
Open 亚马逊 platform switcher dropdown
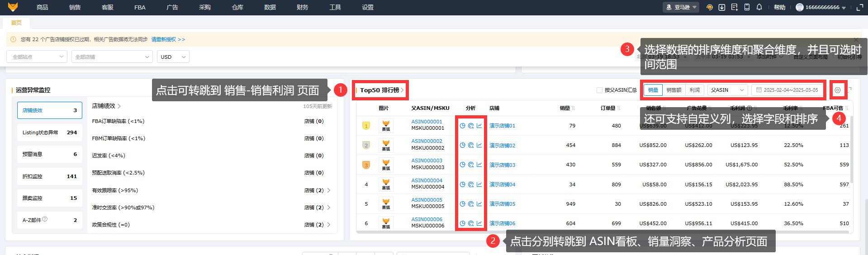coord(681,7)
